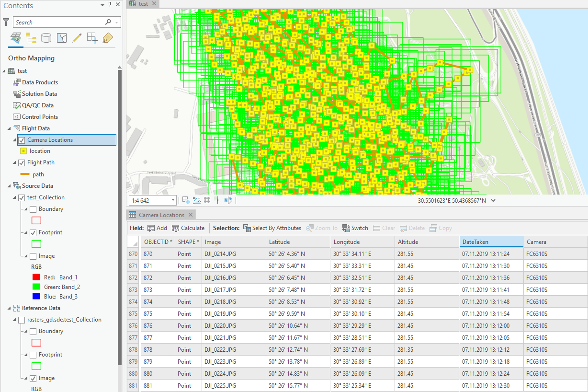Click the Snapping pencil icon in Contents

77,37
